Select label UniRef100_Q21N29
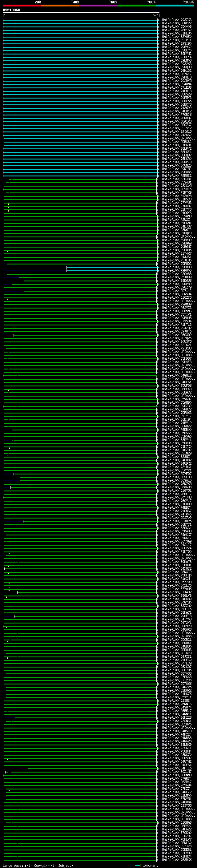Screen dimensions: 197x868 pyautogui.click(x=177, y=453)
